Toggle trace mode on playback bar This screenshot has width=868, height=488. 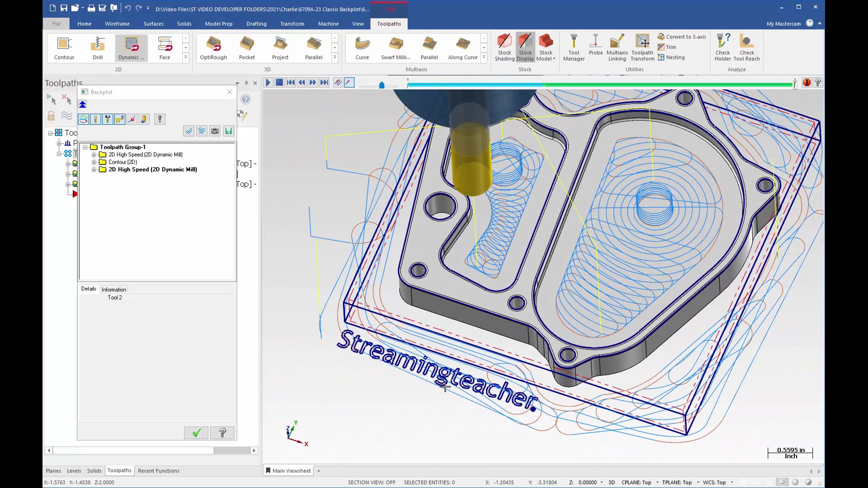338,83
